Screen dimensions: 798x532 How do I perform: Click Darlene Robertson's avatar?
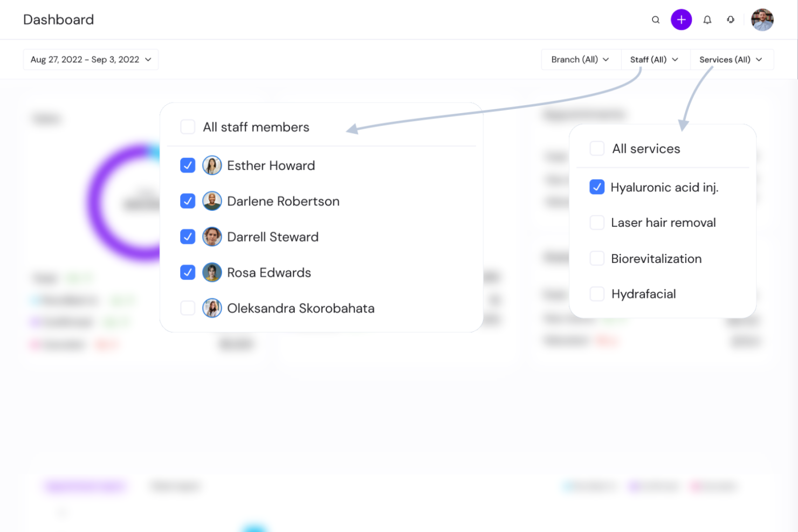(212, 201)
